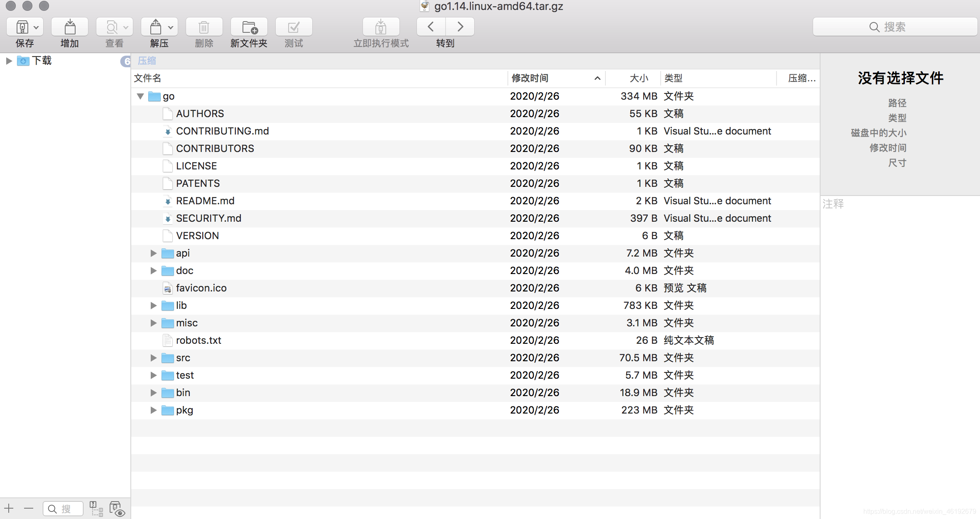Click the Immediate mode (立即执行模式) icon
980x519 pixels.
tap(381, 27)
